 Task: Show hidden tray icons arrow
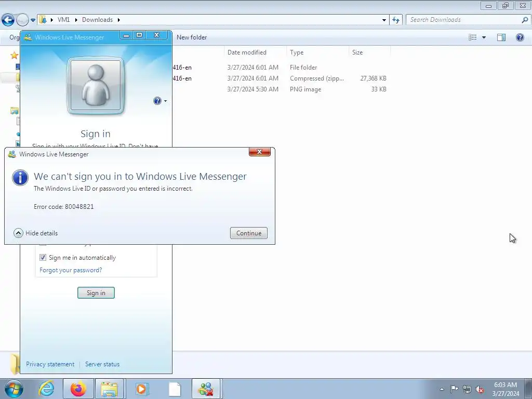(x=442, y=389)
